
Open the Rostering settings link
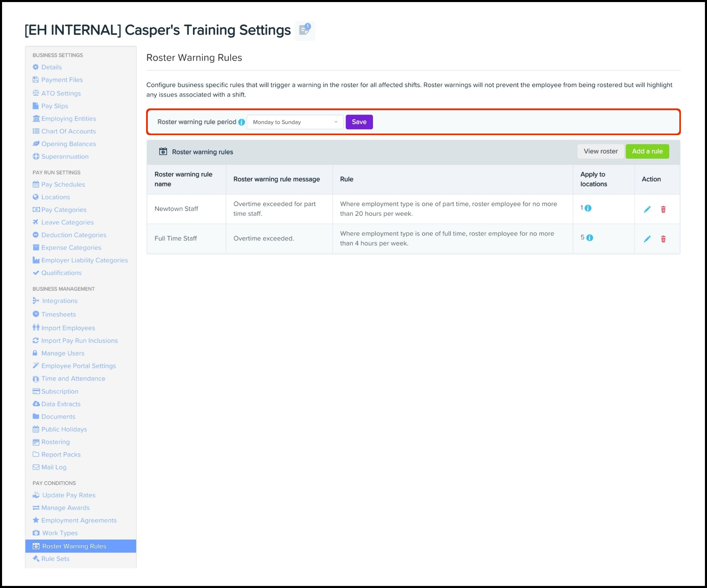(56, 442)
